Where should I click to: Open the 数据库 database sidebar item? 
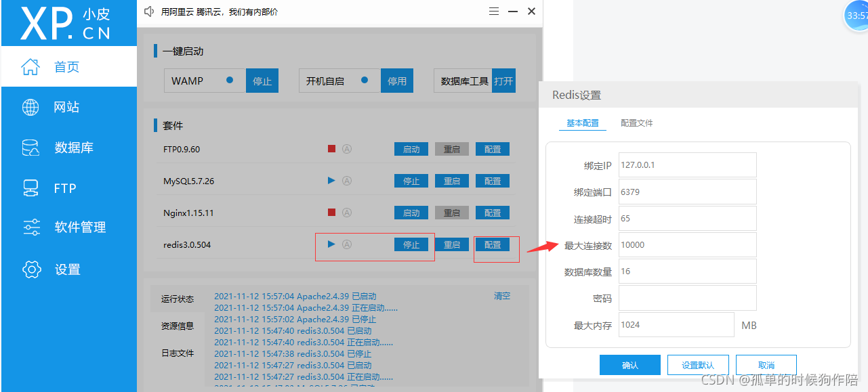pyautogui.click(x=68, y=148)
